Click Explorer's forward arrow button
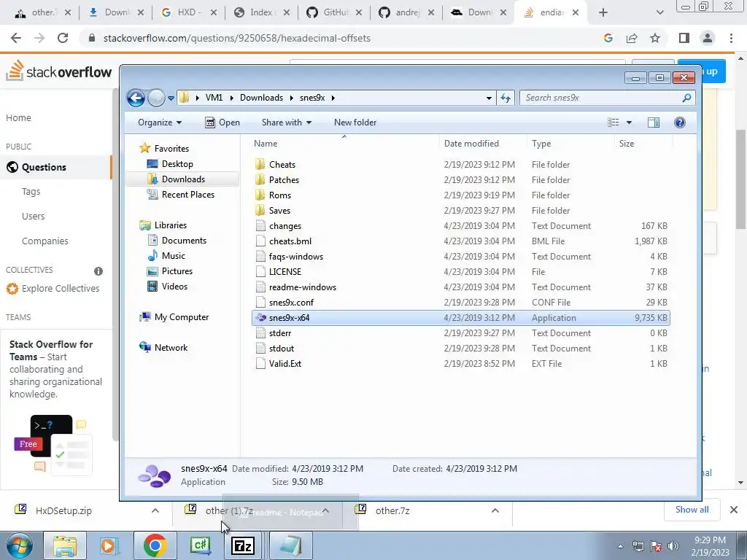Image resolution: width=747 pixels, height=560 pixels. pyautogui.click(x=156, y=98)
